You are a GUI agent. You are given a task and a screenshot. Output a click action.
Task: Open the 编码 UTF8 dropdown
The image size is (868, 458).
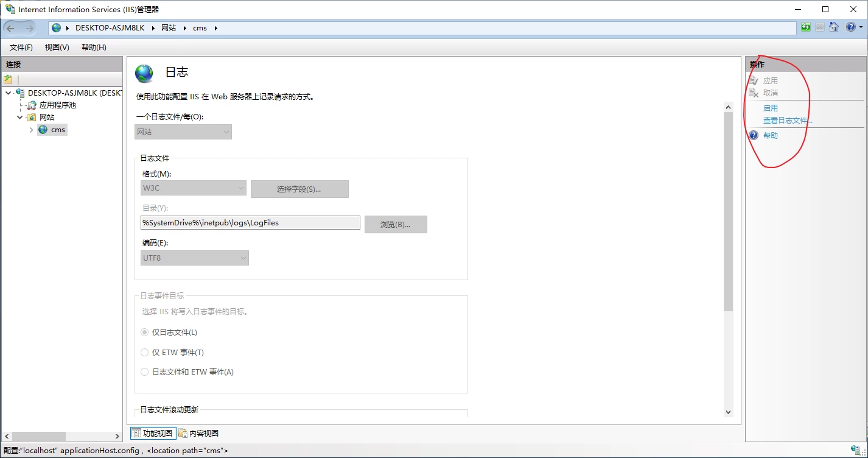(x=195, y=258)
